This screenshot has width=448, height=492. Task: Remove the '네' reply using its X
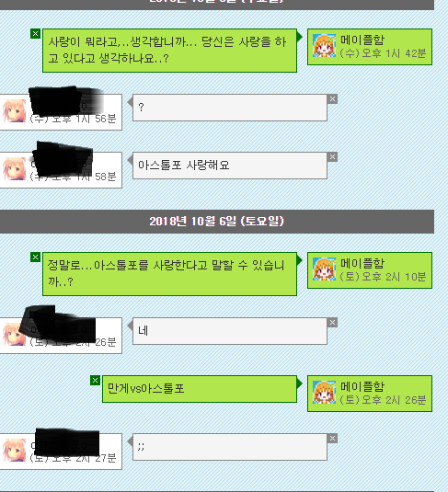[x=332, y=323]
